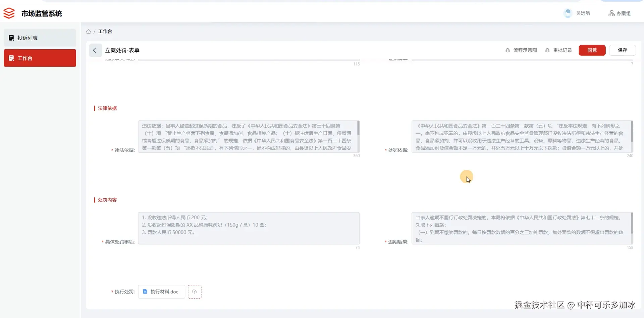Click the 违法依据 text area
The height and width of the screenshot is (318, 644).
[x=249, y=137]
